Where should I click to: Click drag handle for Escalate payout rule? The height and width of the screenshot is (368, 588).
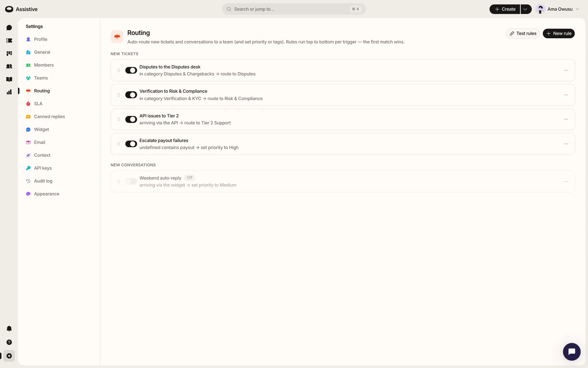pyautogui.click(x=119, y=144)
